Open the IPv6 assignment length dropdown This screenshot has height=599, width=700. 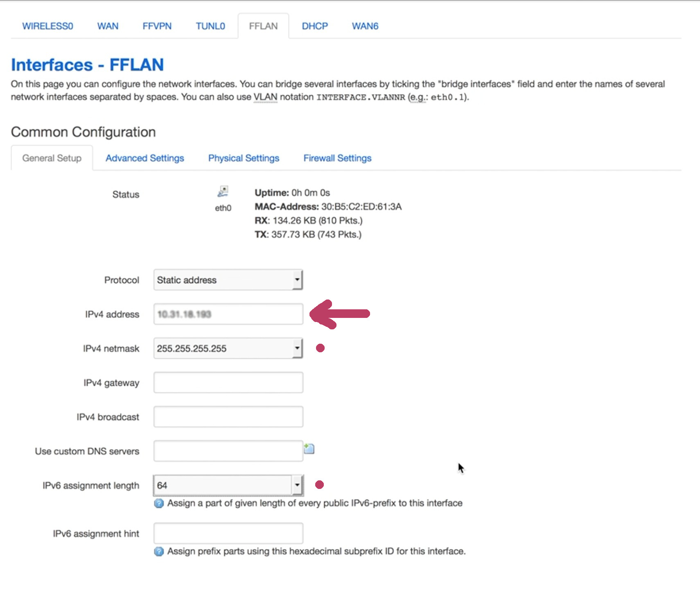(x=228, y=485)
